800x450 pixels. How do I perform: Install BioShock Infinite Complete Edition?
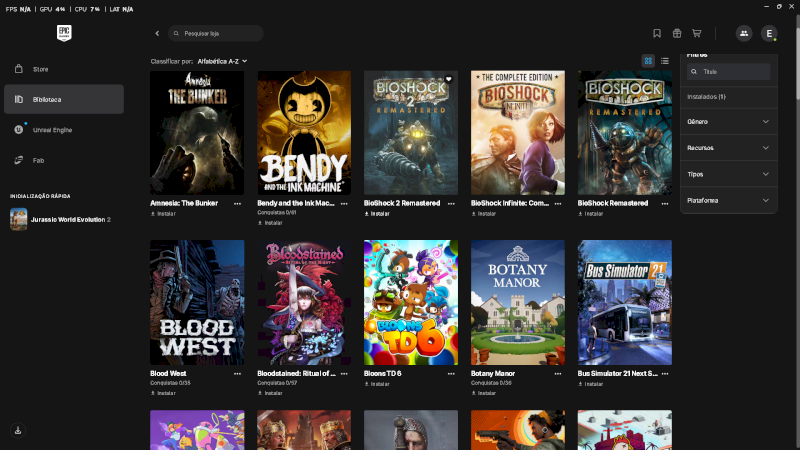pyautogui.click(x=484, y=214)
